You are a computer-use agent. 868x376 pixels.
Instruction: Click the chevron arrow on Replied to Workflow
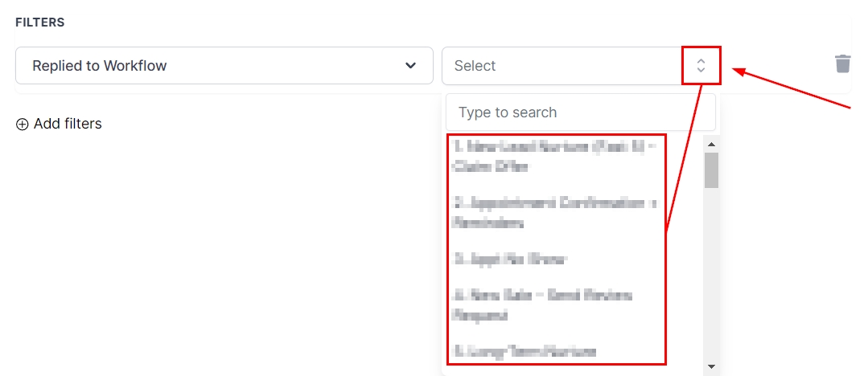pyautogui.click(x=411, y=66)
